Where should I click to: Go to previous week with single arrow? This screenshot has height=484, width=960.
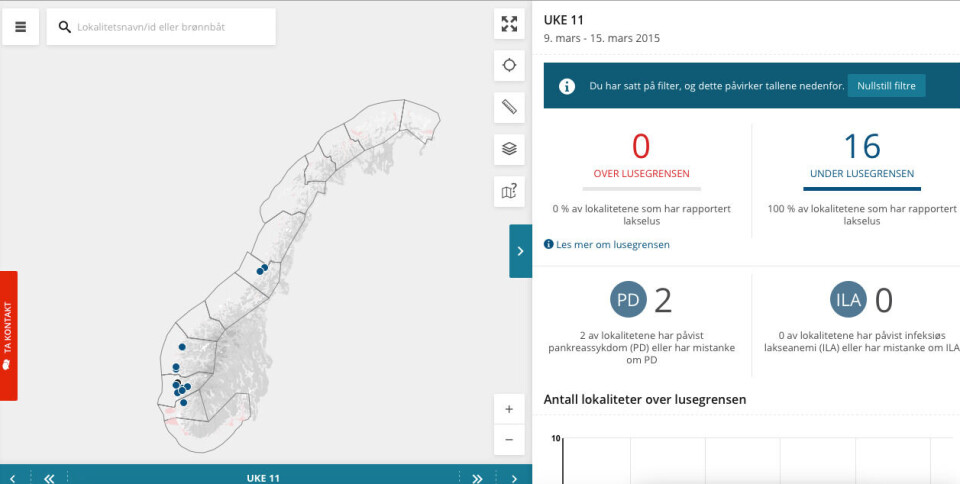[x=13, y=478]
